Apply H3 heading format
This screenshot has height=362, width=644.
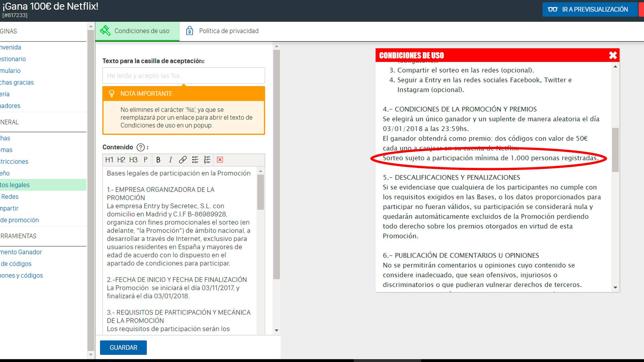tap(133, 160)
